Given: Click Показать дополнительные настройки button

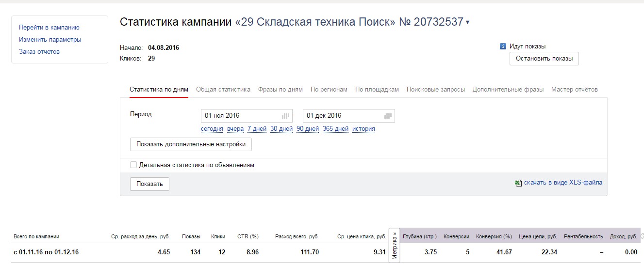Looking at the screenshot, I should point(191,144).
